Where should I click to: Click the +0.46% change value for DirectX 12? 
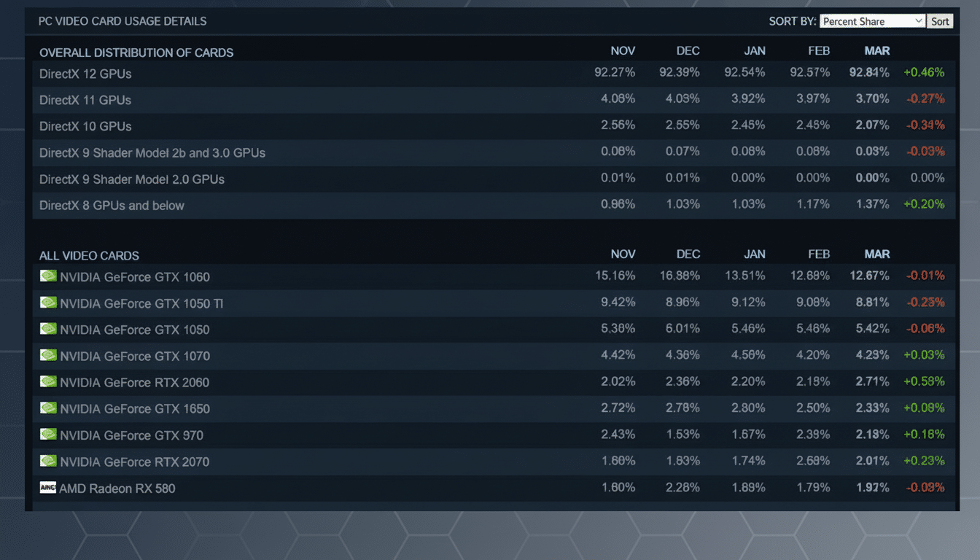click(925, 72)
